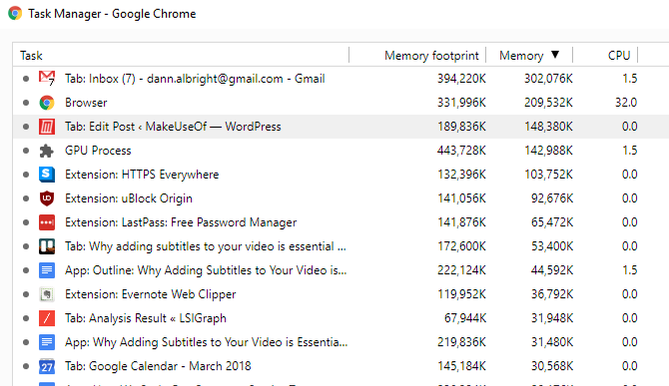Click memory value 148,380K
The width and height of the screenshot is (669, 386).
(549, 126)
